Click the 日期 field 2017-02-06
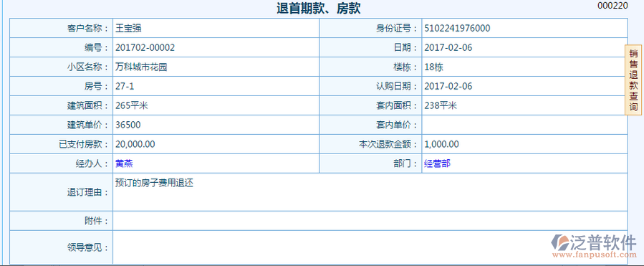The width and height of the screenshot is (644, 266). tap(524, 48)
